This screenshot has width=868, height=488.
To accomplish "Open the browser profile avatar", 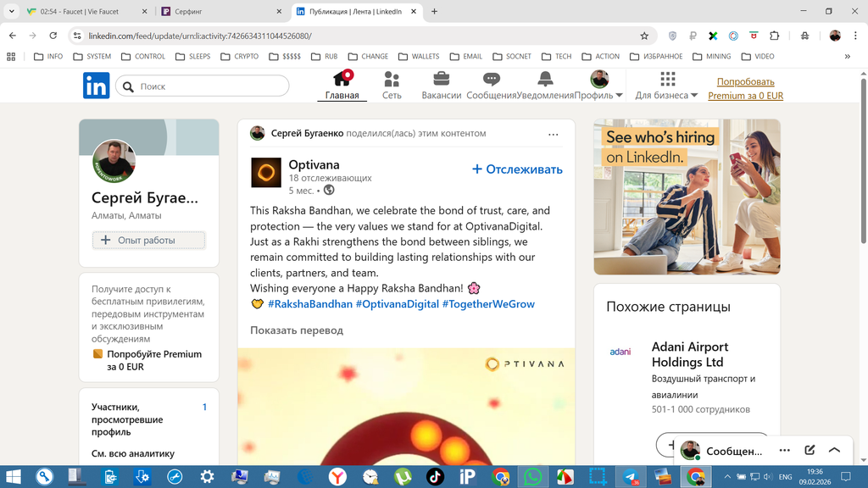I will click(835, 36).
